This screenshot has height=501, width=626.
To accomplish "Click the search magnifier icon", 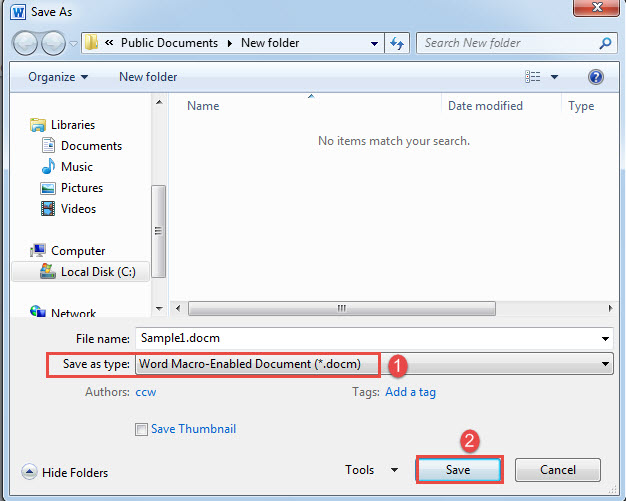I will coord(604,44).
